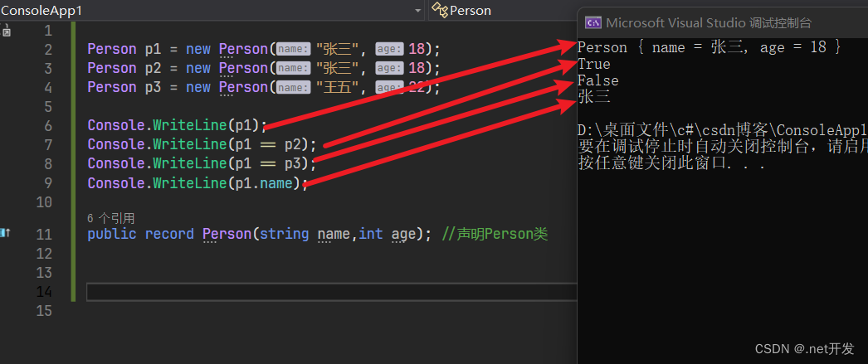
Task: Click the Person class icon in navigation bar
Action: [x=440, y=11]
